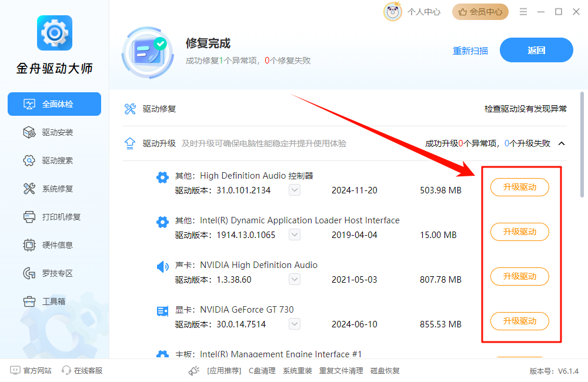Open C盘清理 disk cleanup
Image resolution: width=588 pixels, height=382 pixels.
(262, 371)
